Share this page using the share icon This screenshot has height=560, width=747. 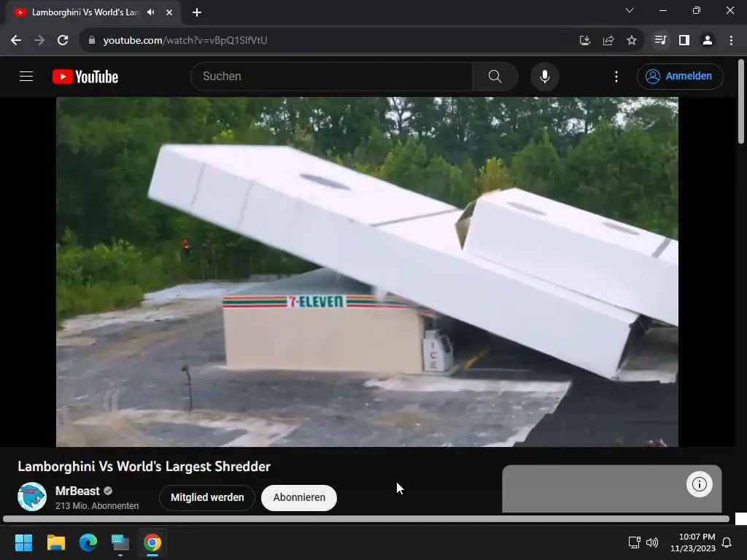608,41
